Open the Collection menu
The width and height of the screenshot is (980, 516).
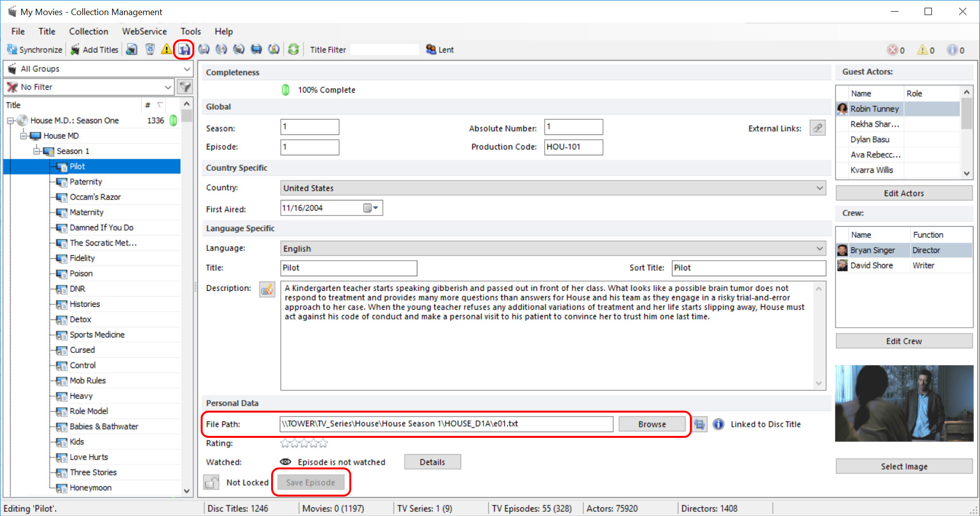tap(88, 31)
